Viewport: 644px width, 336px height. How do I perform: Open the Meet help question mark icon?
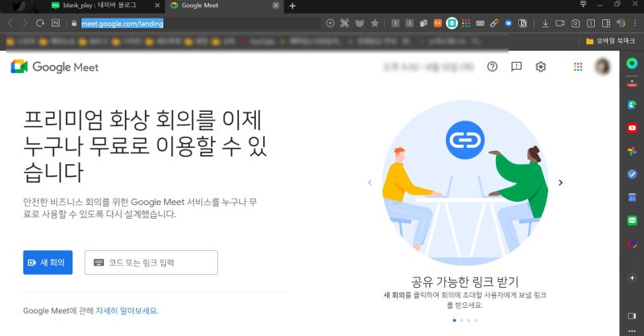tap(492, 67)
